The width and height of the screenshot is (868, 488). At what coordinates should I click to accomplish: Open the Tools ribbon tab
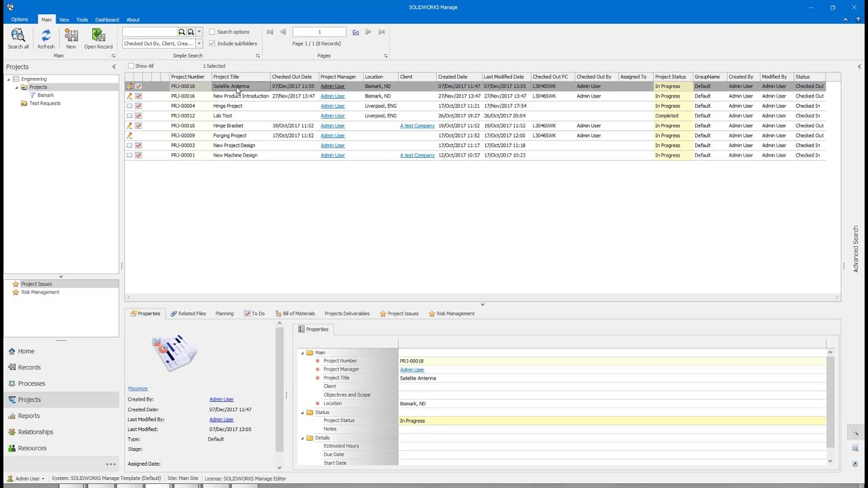click(82, 20)
